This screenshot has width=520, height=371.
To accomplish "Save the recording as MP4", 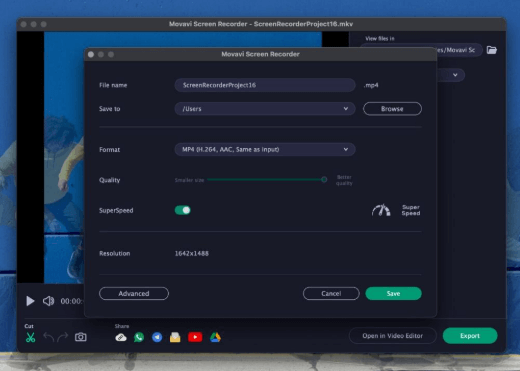I will click(x=393, y=294).
